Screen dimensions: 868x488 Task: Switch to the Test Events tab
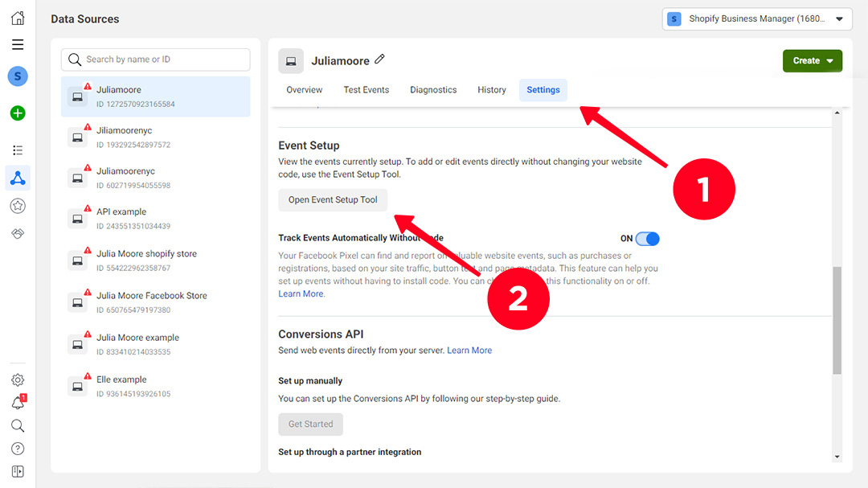tap(366, 90)
